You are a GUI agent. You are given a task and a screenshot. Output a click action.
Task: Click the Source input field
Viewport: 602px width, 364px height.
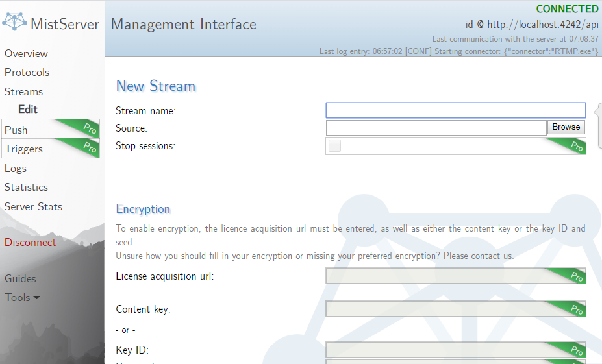coord(436,128)
